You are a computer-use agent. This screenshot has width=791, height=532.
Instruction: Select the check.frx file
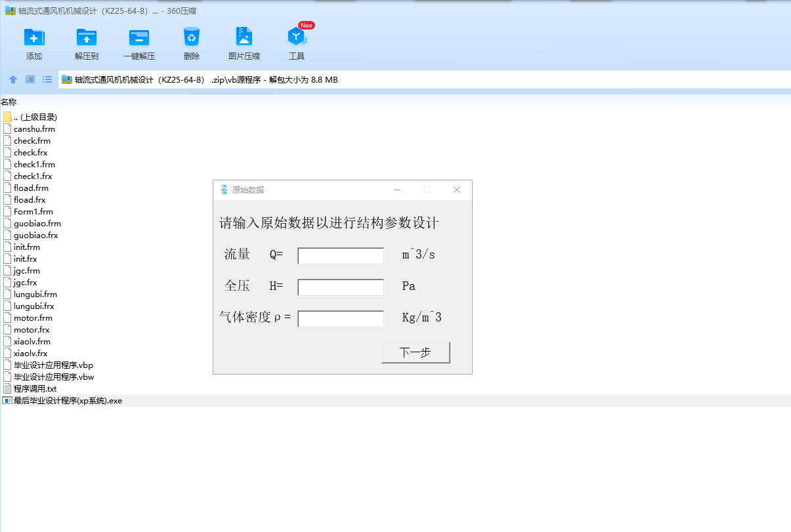click(x=31, y=153)
